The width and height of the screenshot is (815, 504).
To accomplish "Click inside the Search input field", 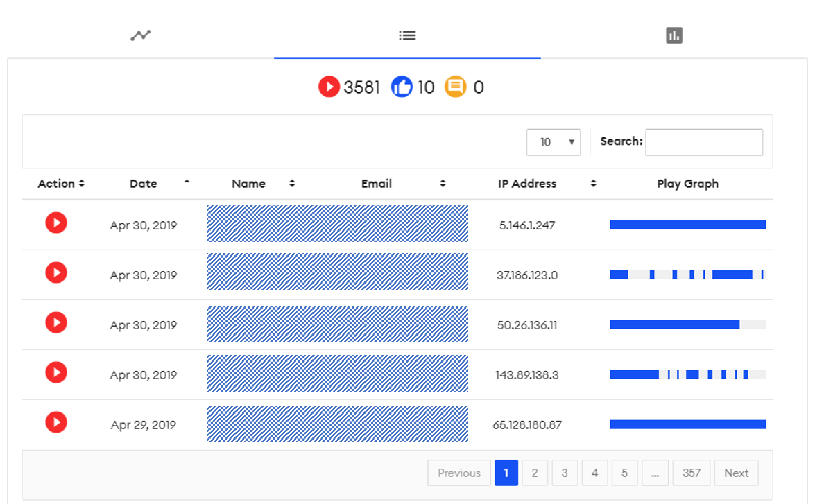I will tap(703, 142).
